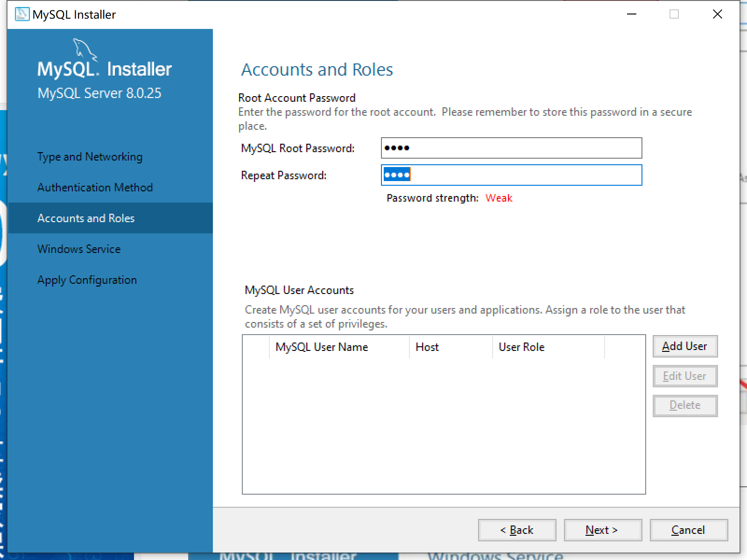The height and width of the screenshot is (560, 747).
Task: Select the Accounts and Roles step
Action: click(x=111, y=218)
